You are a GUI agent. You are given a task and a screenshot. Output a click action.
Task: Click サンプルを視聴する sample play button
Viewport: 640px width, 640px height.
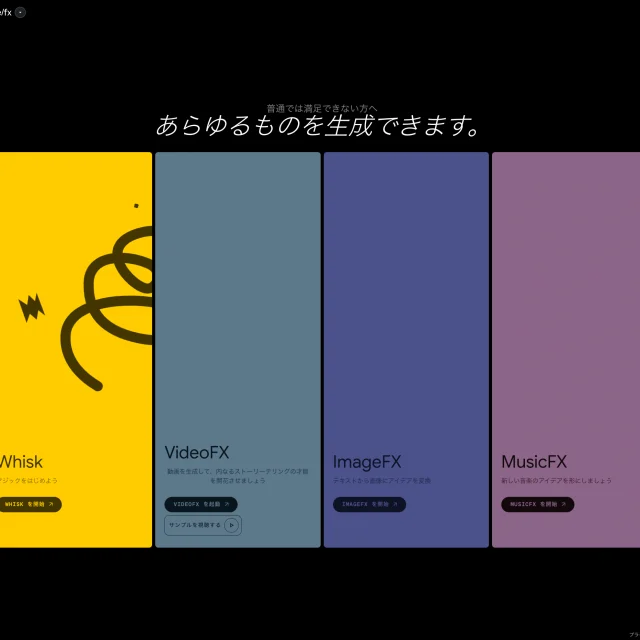click(x=203, y=525)
